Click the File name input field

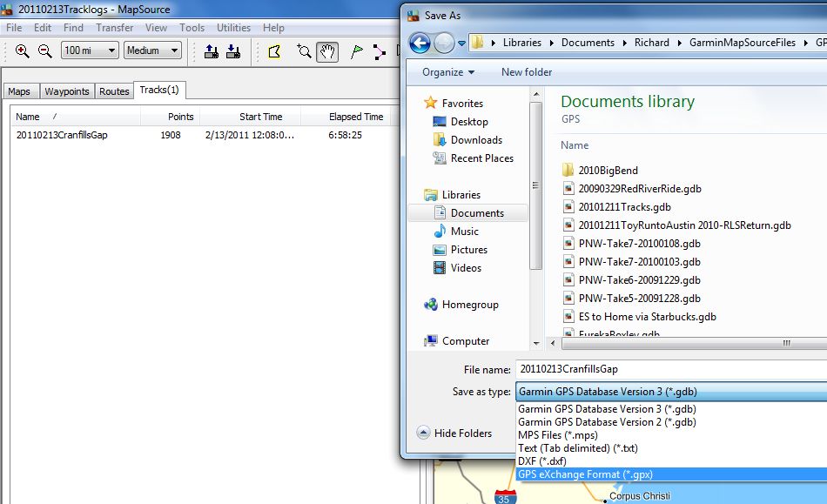[x=671, y=369]
